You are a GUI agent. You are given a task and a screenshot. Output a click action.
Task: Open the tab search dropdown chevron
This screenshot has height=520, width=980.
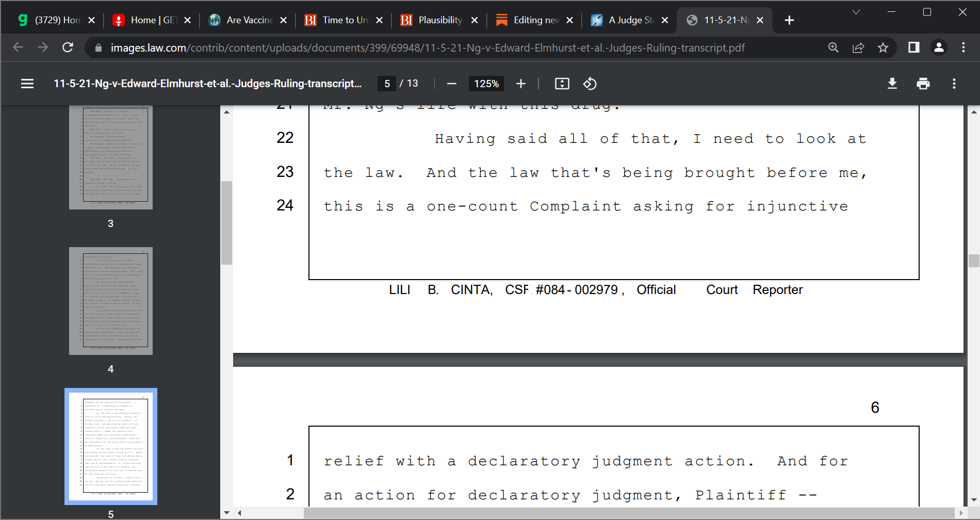(856, 12)
